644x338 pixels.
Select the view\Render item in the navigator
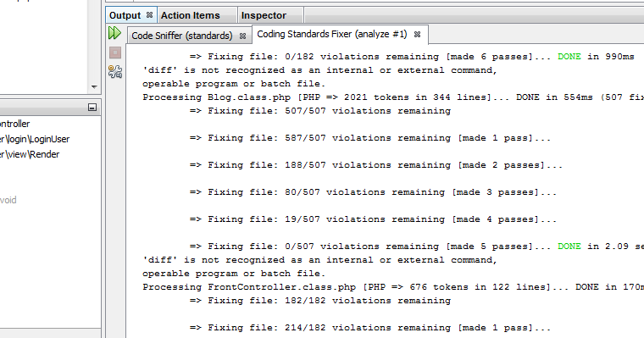pos(30,154)
